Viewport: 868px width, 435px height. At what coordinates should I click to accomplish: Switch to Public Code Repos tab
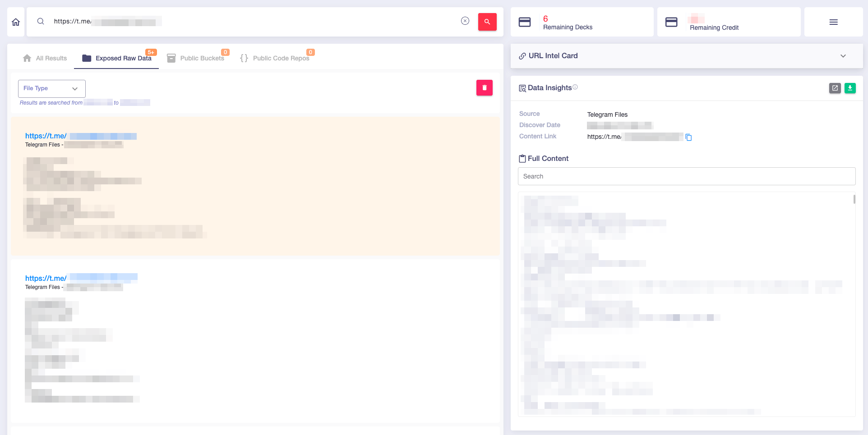point(274,58)
